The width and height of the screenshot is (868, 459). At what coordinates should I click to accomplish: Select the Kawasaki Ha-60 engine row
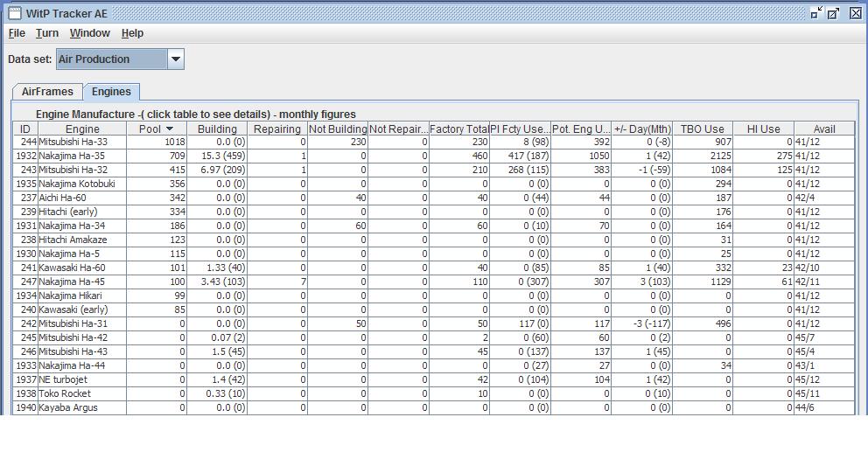434,268
